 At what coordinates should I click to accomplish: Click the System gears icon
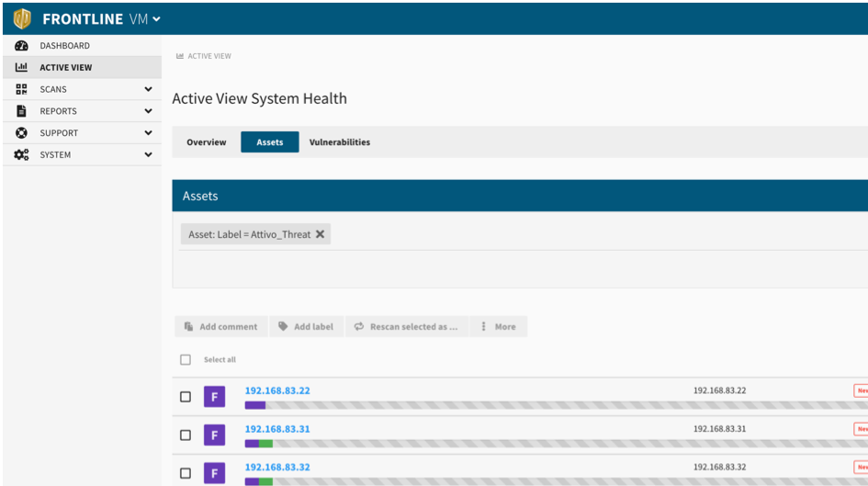21,154
